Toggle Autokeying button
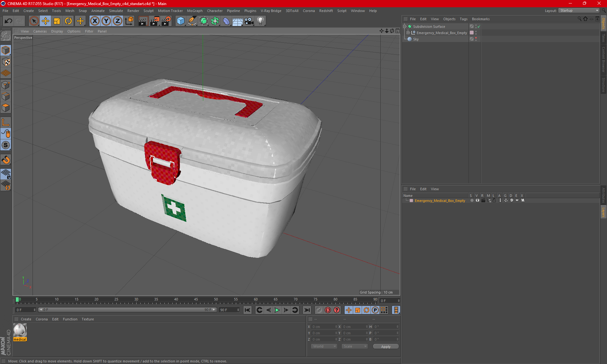 coord(328,310)
